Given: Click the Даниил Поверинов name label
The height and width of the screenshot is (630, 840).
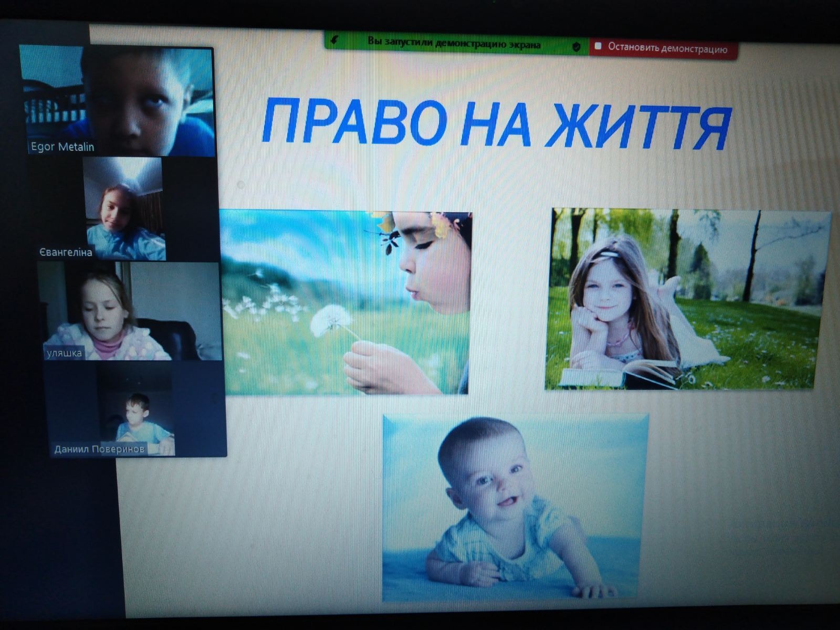Looking at the screenshot, I should click(x=100, y=449).
